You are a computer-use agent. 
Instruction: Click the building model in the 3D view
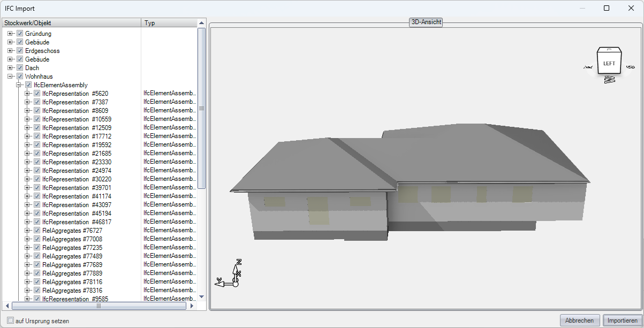point(410,181)
